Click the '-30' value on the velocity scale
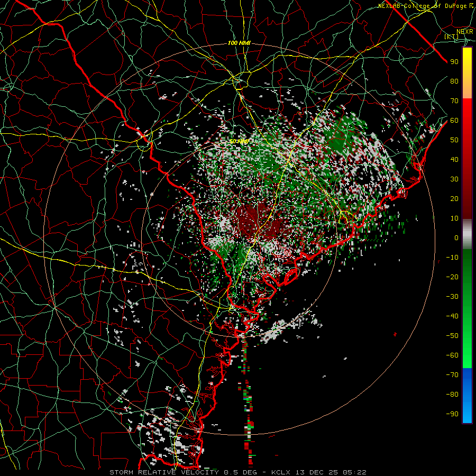This screenshot has height=476, width=476. (452, 297)
